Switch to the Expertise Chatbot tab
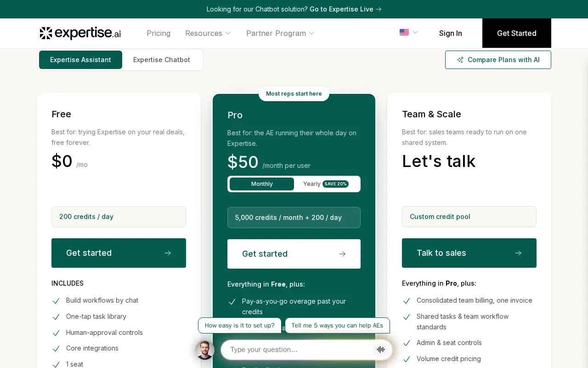The height and width of the screenshot is (368, 588). click(162, 60)
